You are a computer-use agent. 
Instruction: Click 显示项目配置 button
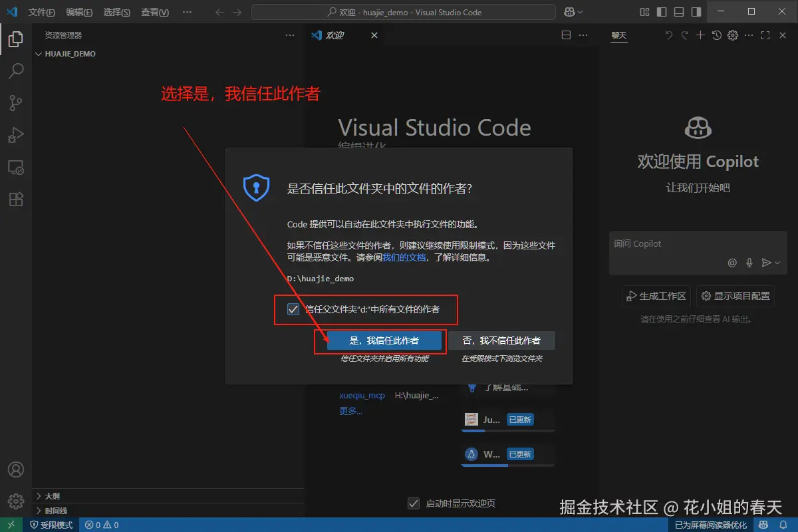click(735, 296)
